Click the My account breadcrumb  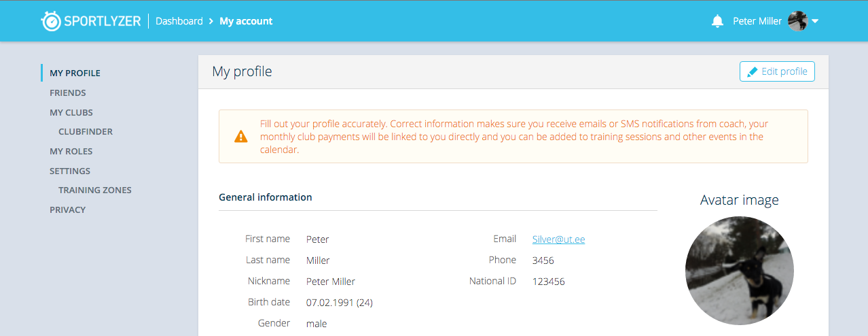pos(246,21)
